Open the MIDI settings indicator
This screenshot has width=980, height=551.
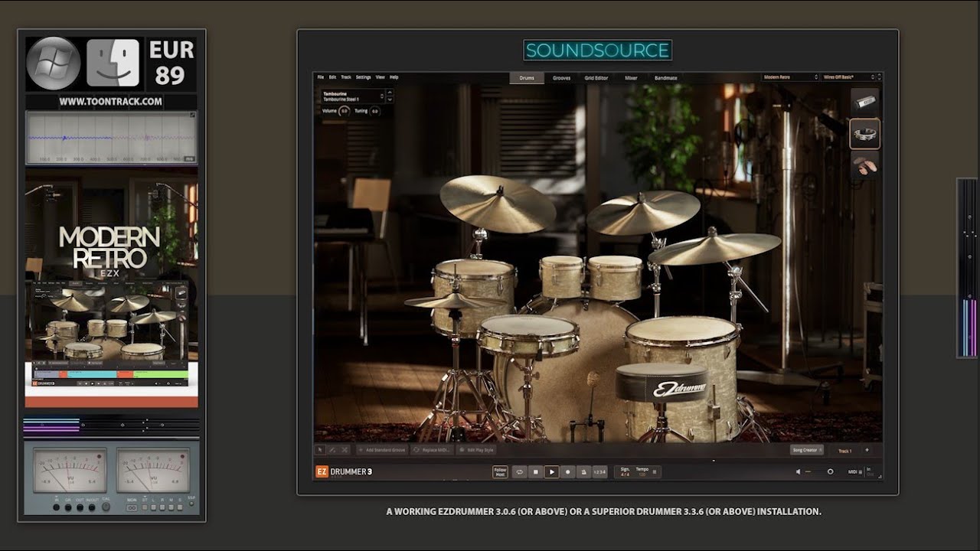click(857, 472)
